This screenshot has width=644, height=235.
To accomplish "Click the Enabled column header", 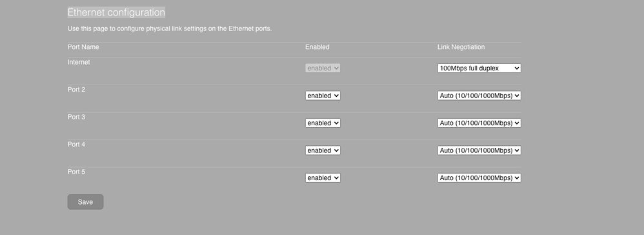I will point(317,47).
